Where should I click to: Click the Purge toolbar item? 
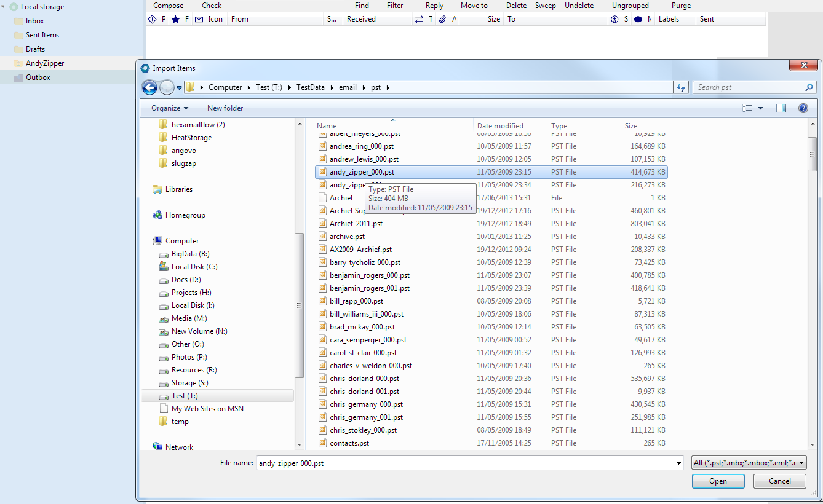pyautogui.click(x=681, y=6)
